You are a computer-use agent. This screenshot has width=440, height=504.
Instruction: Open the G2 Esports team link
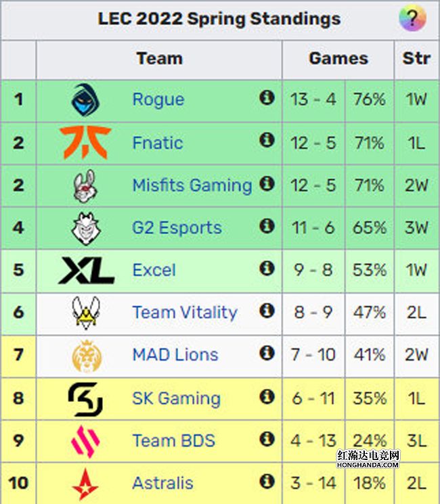point(177,228)
